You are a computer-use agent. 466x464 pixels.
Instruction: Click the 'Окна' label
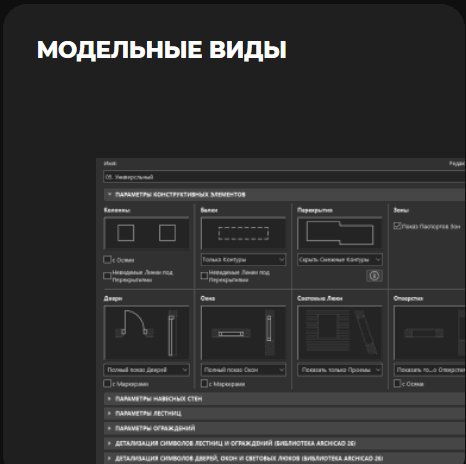(x=208, y=298)
